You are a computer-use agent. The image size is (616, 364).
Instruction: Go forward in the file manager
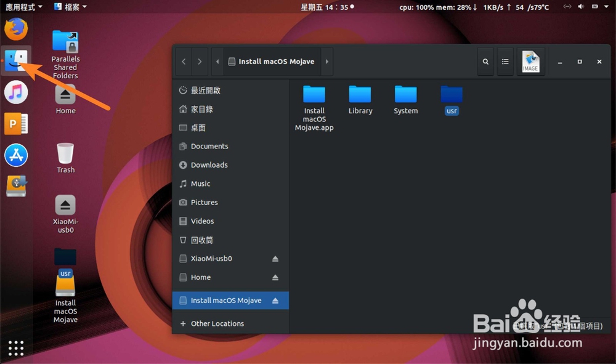200,62
